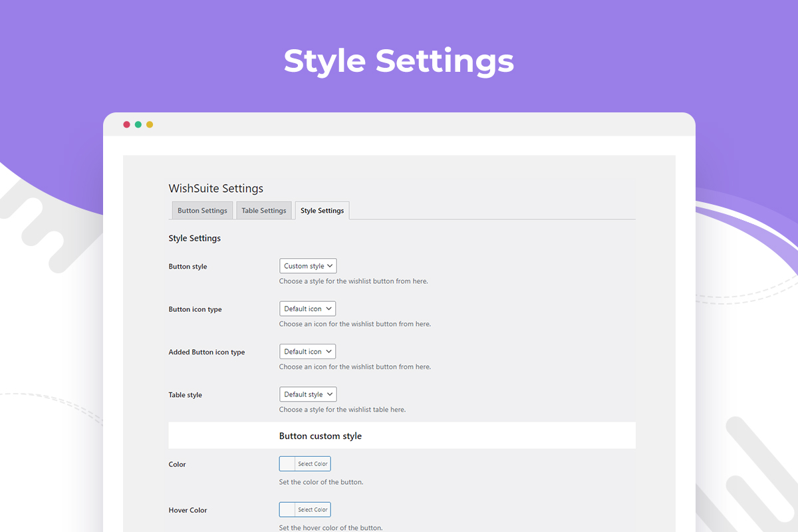Click the button Color swatch preview
Viewport: 798px width, 532px height.
[x=287, y=464]
